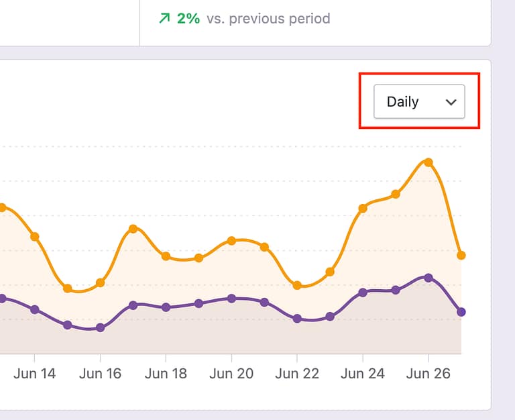515x420 pixels.
Task: Click the last orange point after Jun 26
Action: (x=461, y=256)
